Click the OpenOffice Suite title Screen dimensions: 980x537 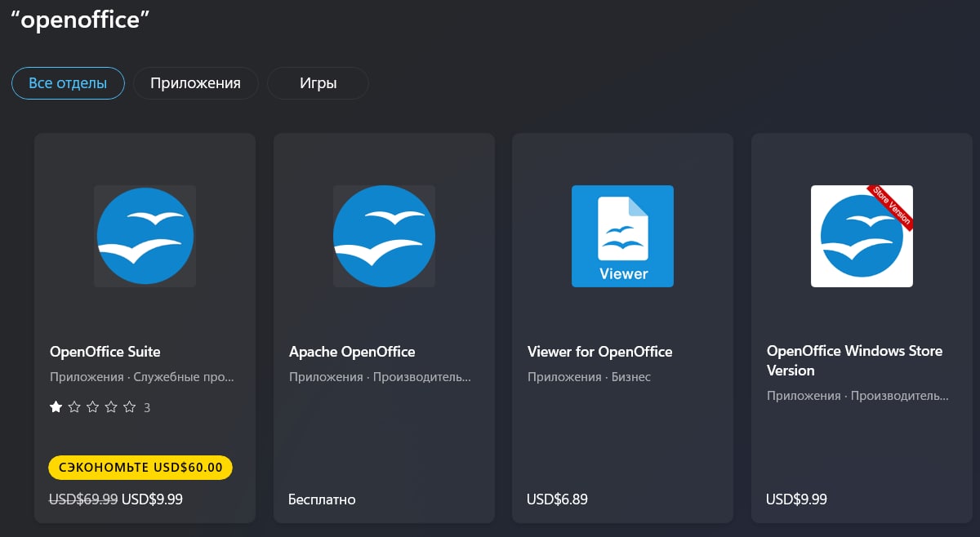[105, 352]
